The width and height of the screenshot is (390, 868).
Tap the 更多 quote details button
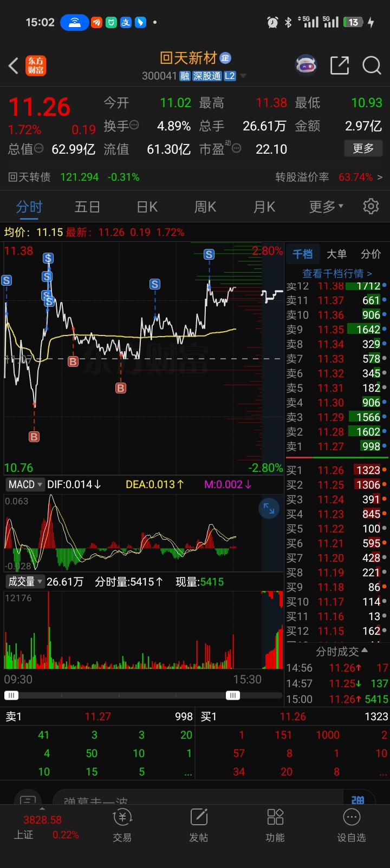click(363, 148)
